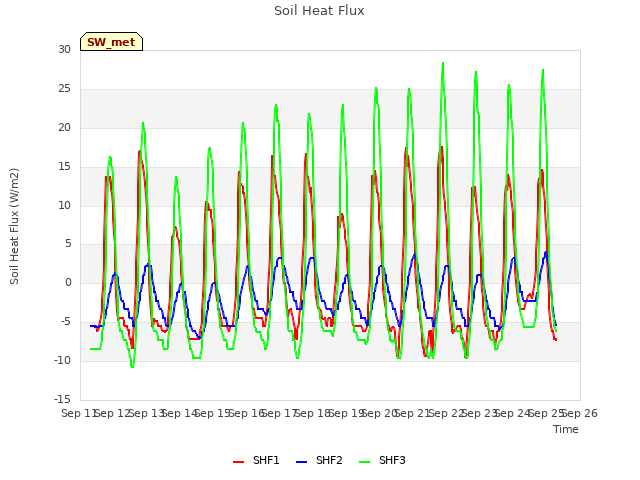Click the lowest green SHF3 trough near Sep 12
This screenshot has height=480, width=640.
(132, 367)
